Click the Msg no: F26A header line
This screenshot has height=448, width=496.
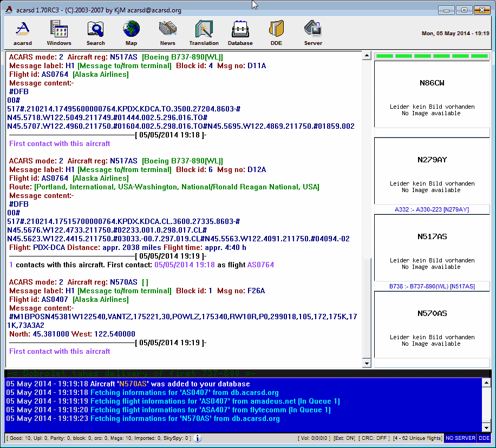click(x=137, y=291)
